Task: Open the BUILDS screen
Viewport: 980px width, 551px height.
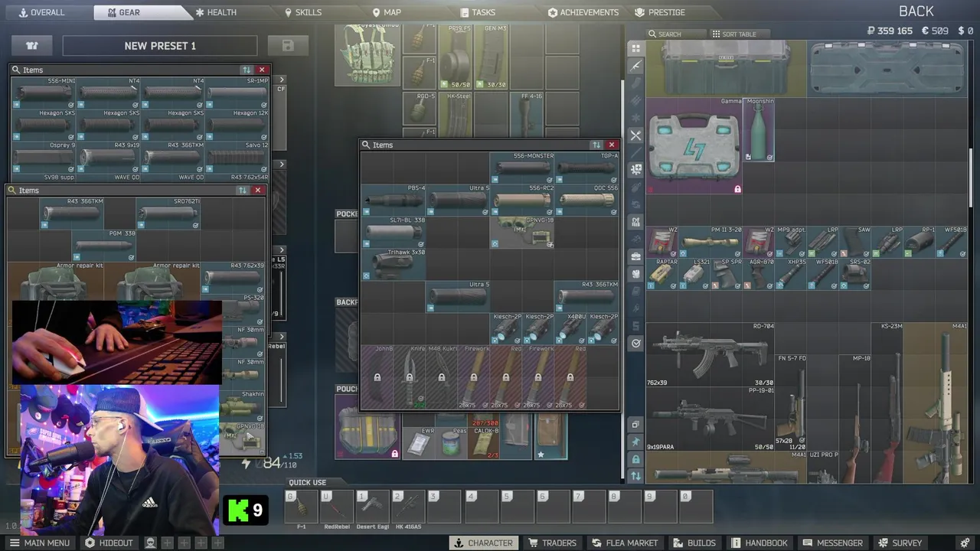Action: coord(695,543)
